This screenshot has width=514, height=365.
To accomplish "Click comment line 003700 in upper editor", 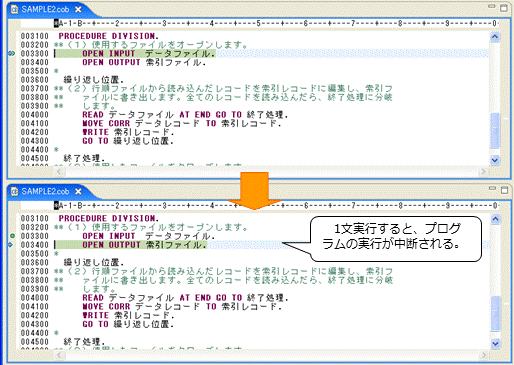I will (x=223, y=88).
